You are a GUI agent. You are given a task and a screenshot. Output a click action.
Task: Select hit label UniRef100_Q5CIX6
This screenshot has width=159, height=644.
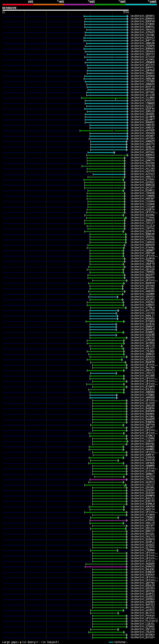(142, 629)
